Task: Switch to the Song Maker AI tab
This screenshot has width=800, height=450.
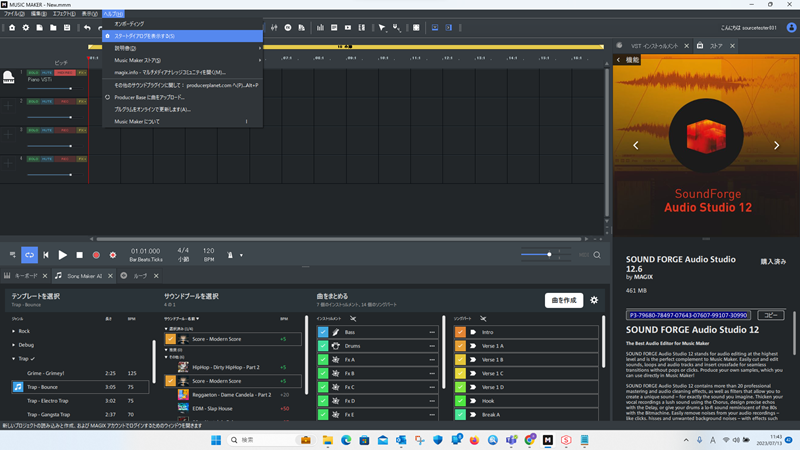Action: point(84,276)
